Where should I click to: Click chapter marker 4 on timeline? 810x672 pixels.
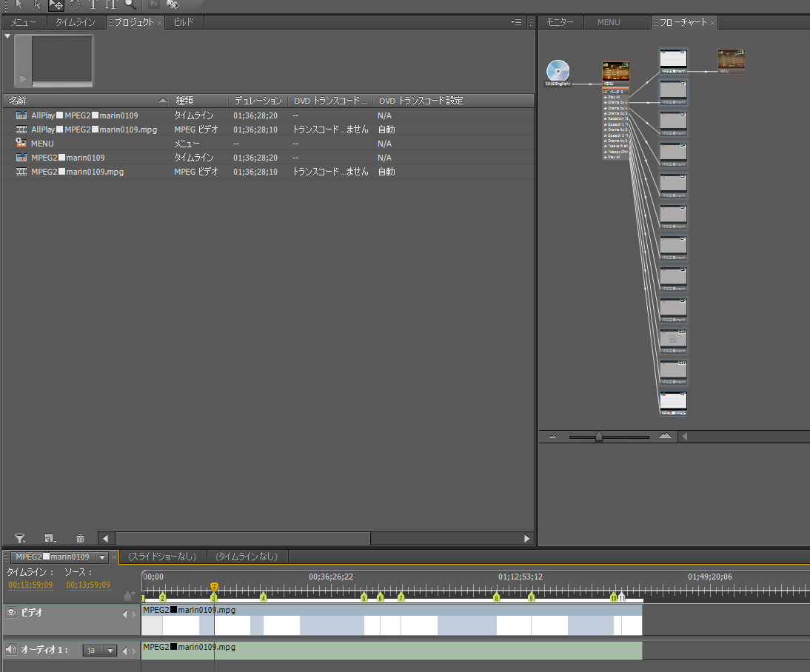click(264, 597)
